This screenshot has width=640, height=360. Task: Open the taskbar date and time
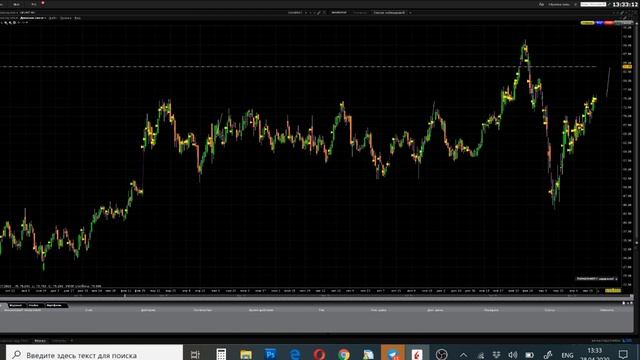[595, 354]
